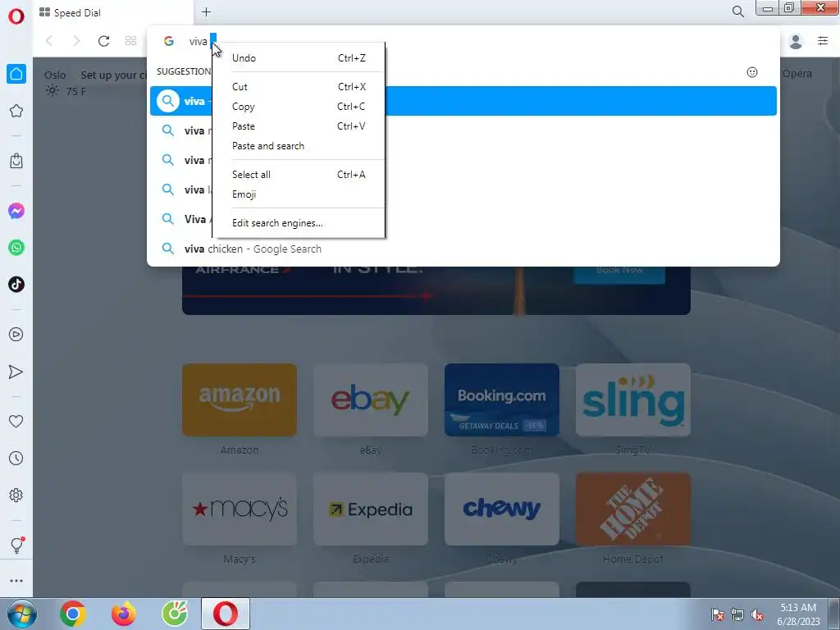Open Messenger in the sidebar
This screenshot has width=840, height=630.
click(16, 211)
